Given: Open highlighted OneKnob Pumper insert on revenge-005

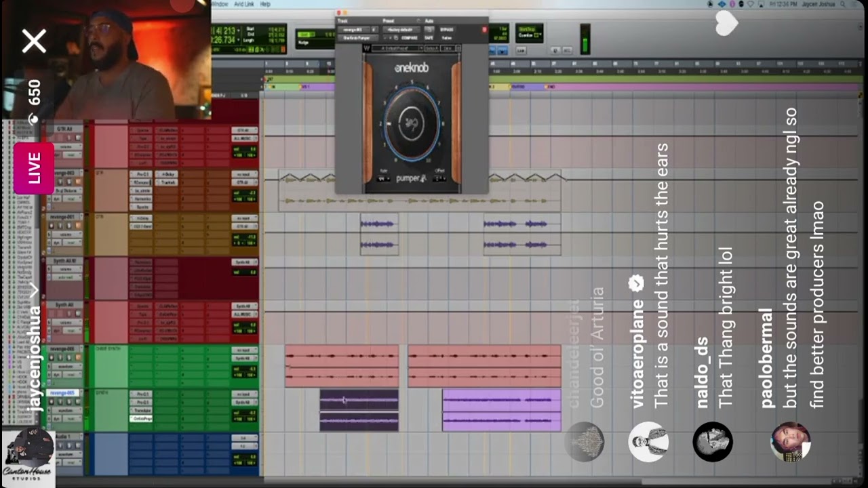Looking at the screenshot, I should click(x=142, y=419).
